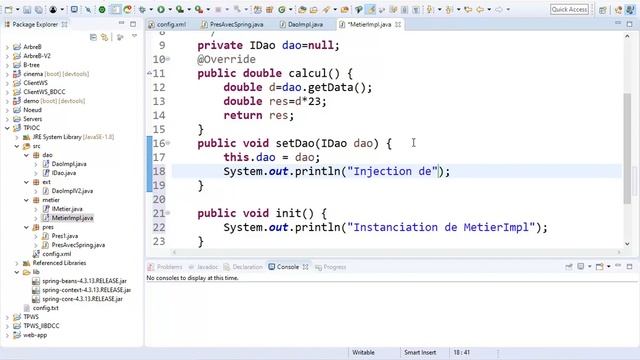Click the green Skip All Breakpoints icon
Image resolution: width=640 pixels, height=360 pixels.
tap(102, 9)
